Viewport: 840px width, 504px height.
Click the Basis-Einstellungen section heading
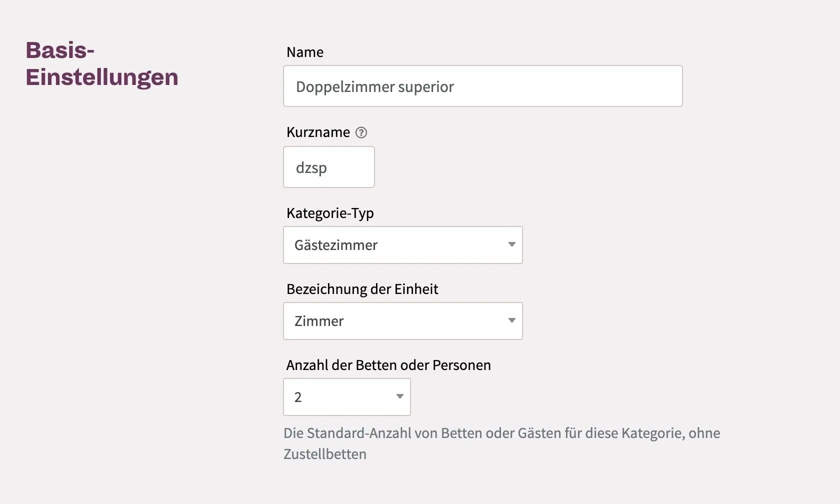point(101,63)
